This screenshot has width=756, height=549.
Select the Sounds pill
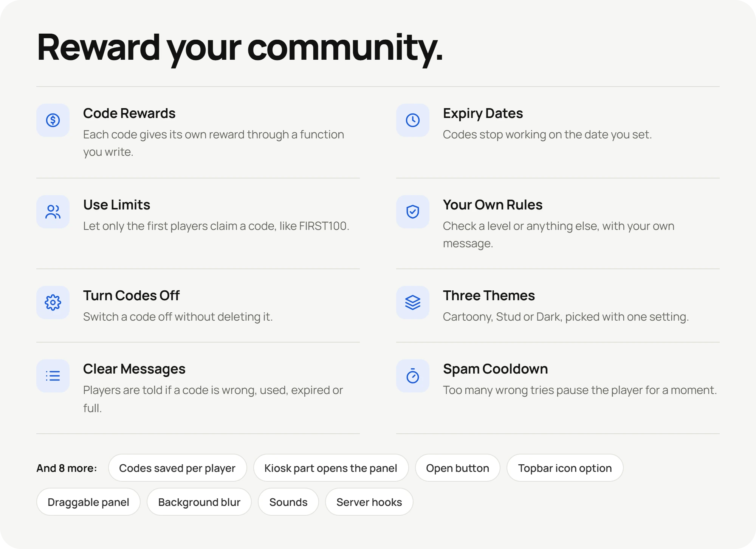click(x=288, y=502)
